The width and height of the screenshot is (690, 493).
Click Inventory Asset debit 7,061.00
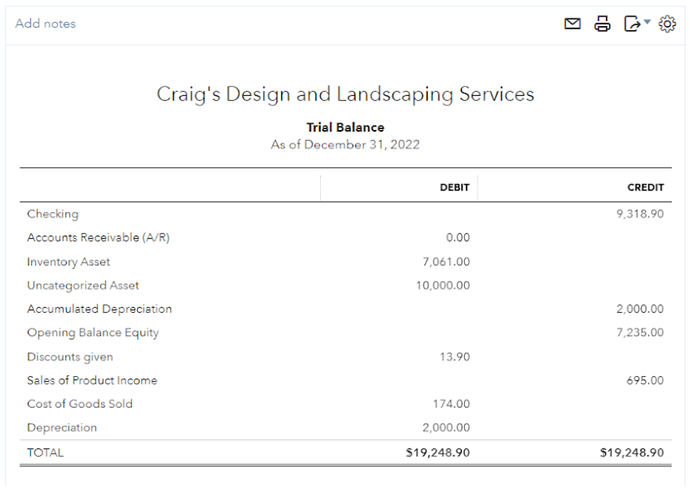click(x=446, y=262)
